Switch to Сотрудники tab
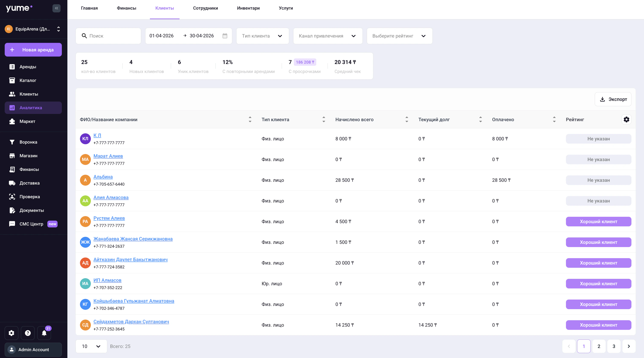644x358 pixels. coord(205,8)
